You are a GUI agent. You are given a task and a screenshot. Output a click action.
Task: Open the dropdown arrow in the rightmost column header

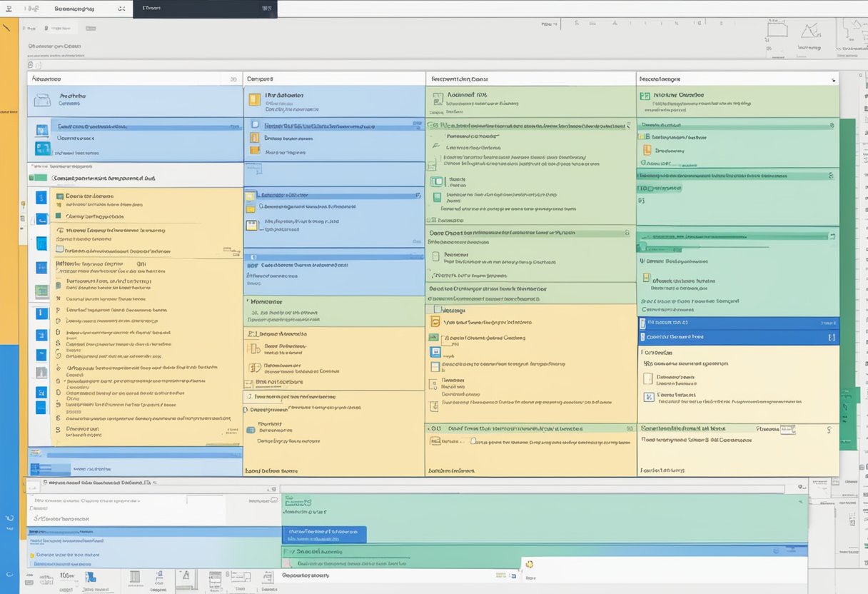(x=833, y=79)
